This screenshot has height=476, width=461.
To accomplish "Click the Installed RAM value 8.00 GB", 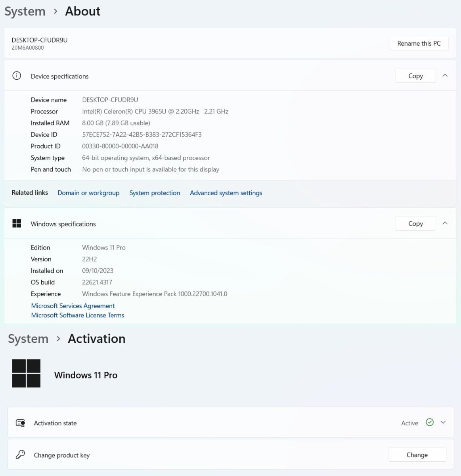I will 116,123.
